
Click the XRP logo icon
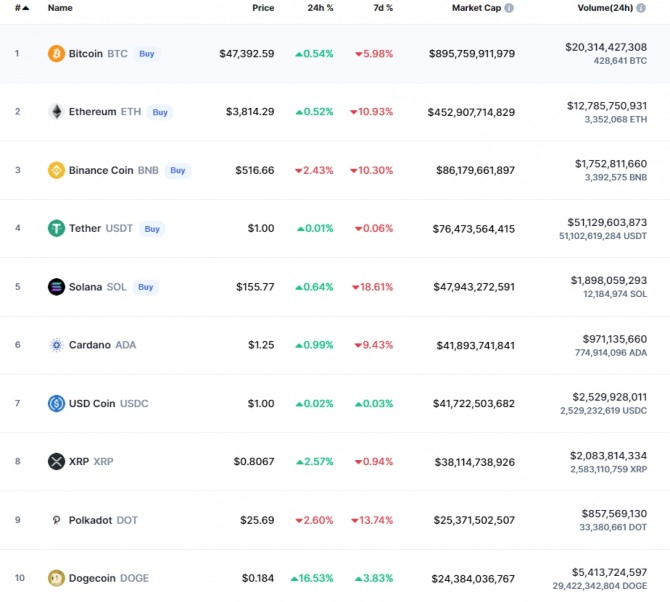click(x=56, y=461)
